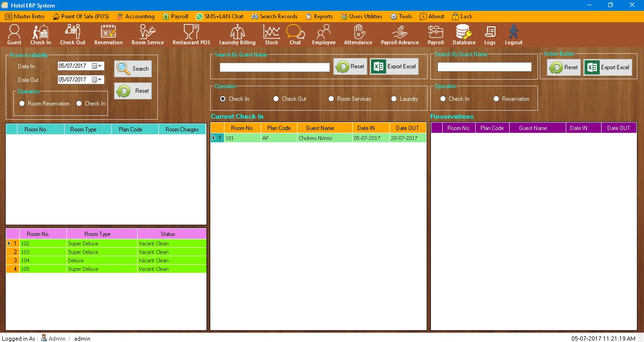Open the Database icon
The width and height of the screenshot is (644, 342).
tap(464, 35)
